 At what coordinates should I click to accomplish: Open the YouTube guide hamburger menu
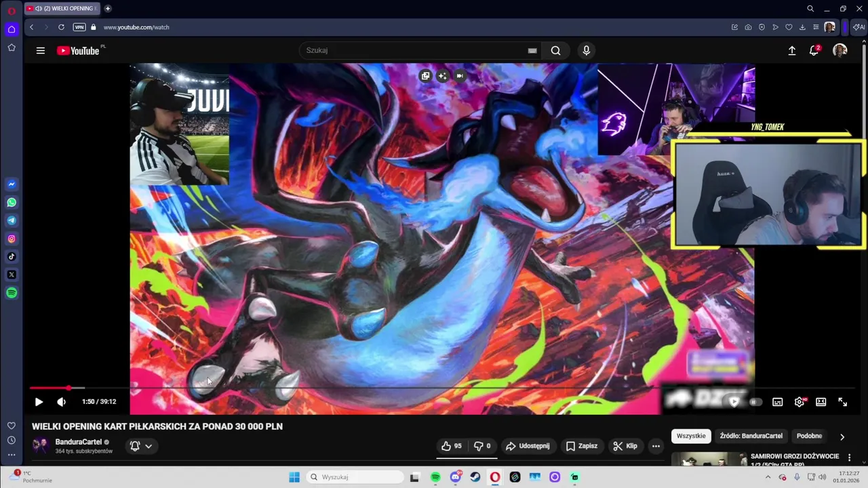tap(41, 50)
